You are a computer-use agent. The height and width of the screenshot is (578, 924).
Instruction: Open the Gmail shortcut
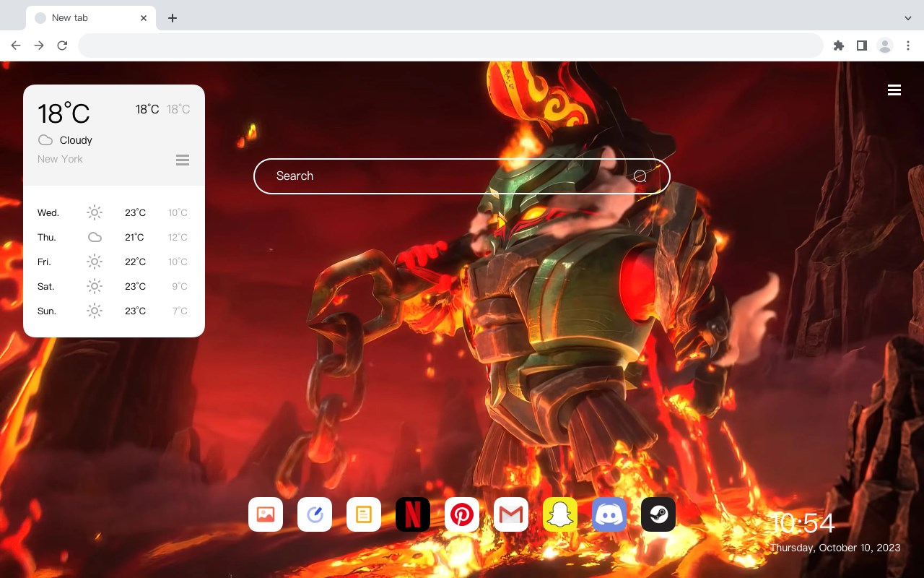(511, 514)
